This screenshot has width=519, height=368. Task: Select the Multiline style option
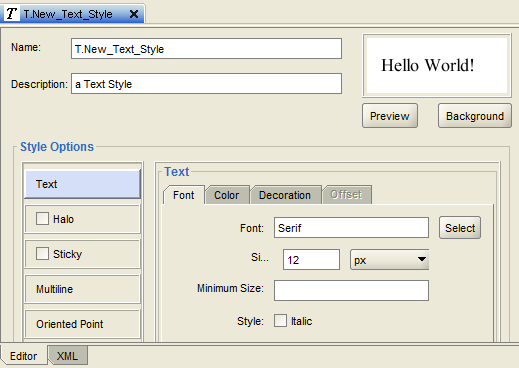[x=83, y=289]
